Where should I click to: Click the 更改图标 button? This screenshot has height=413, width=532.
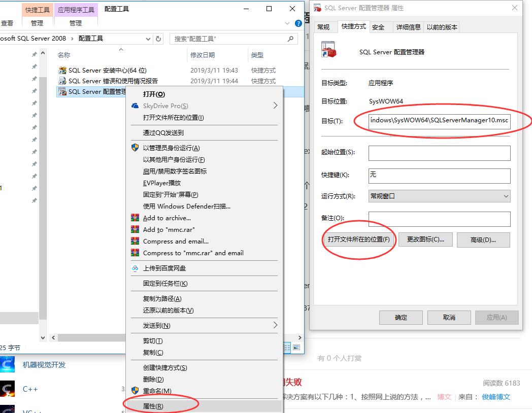425,239
